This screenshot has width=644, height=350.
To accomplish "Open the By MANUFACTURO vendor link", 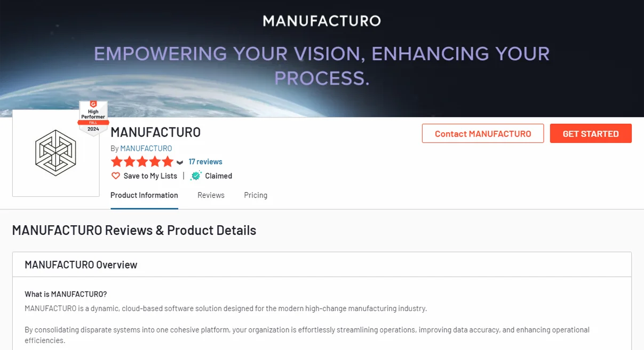I will tap(146, 148).
